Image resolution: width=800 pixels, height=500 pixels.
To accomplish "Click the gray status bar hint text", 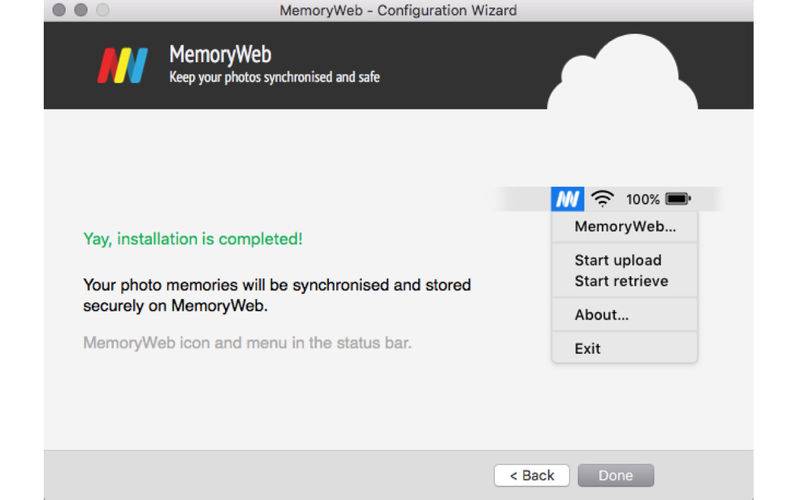I will click(247, 343).
